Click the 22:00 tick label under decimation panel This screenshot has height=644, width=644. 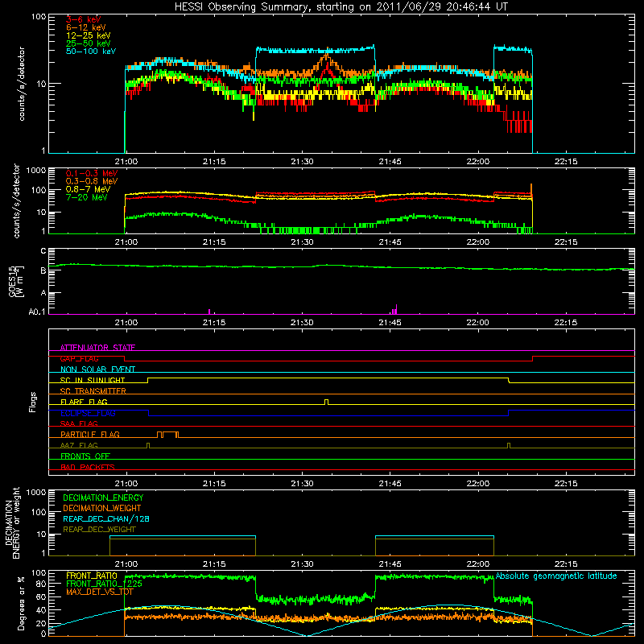click(x=477, y=564)
